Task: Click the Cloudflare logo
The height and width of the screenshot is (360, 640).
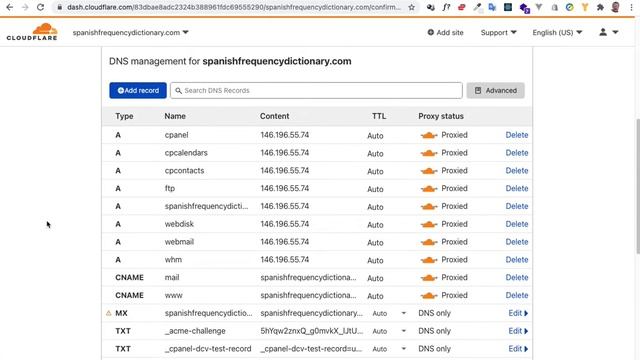Action: click(x=32, y=32)
